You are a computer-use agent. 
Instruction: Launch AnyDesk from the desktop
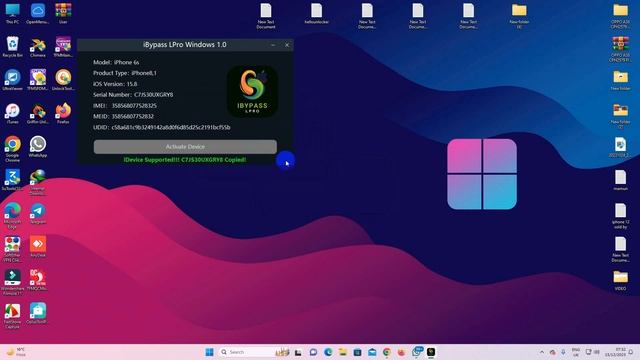[x=38, y=247]
